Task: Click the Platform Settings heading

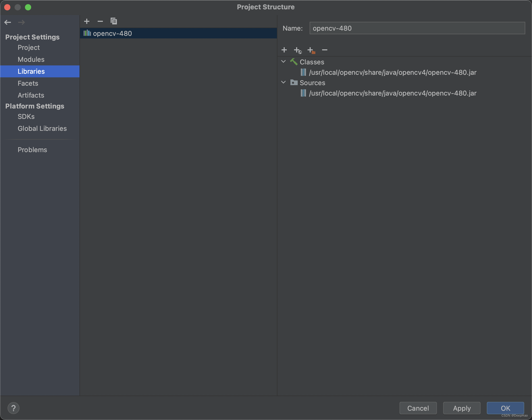Action: 35,106
